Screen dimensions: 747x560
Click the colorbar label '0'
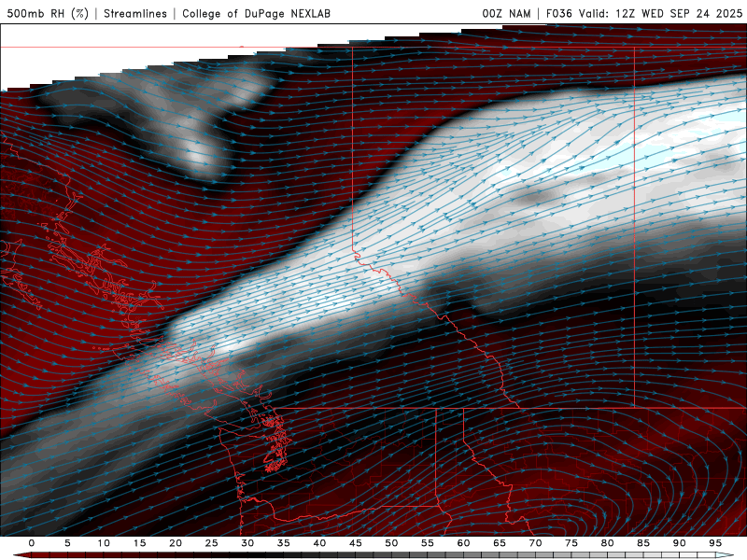click(32, 543)
